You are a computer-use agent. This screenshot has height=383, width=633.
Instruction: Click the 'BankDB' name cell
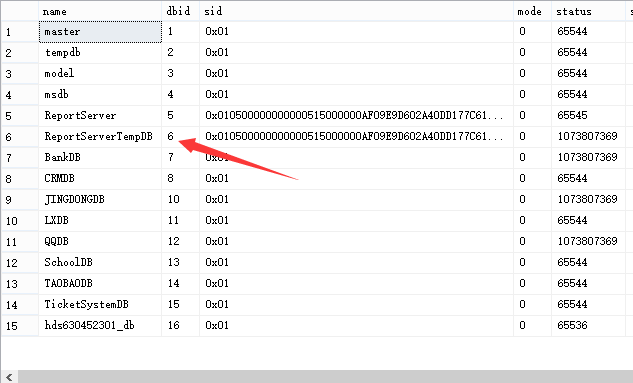(100, 157)
